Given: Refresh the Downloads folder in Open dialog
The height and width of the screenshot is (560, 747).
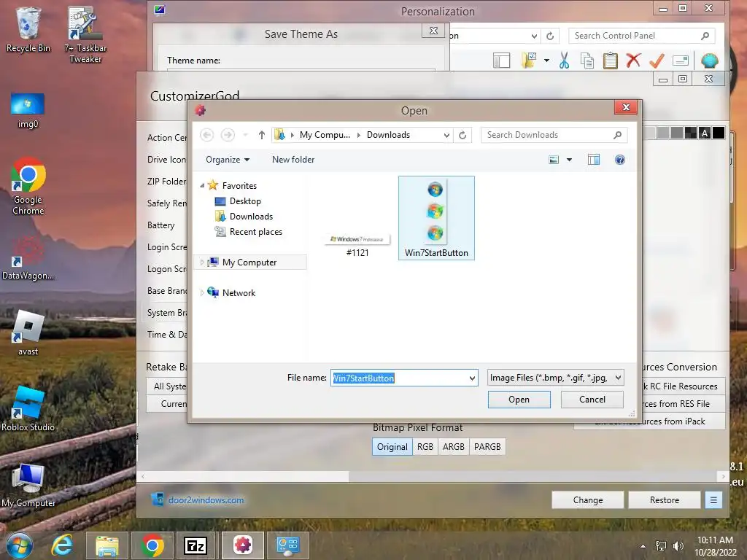Looking at the screenshot, I should click(x=462, y=135).
